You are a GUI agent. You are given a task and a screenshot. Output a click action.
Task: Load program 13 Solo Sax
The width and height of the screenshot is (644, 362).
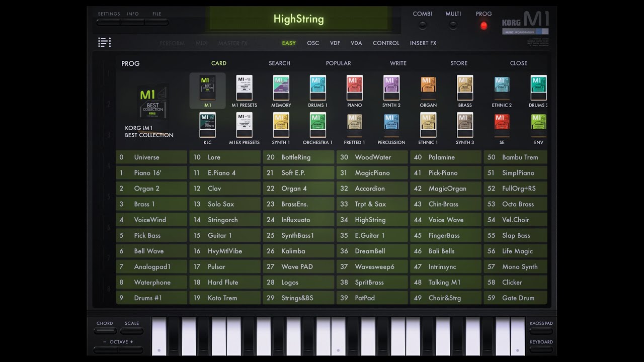point(225,204)
